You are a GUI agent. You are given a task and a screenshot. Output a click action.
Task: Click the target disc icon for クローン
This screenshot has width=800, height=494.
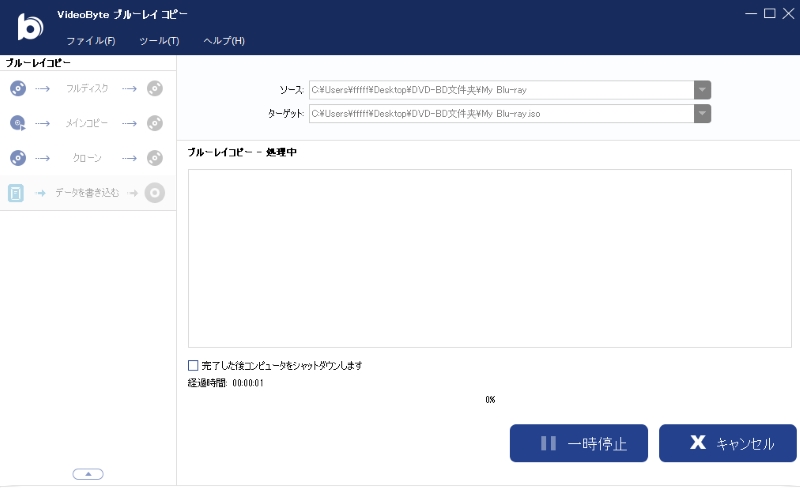(154, 158)
